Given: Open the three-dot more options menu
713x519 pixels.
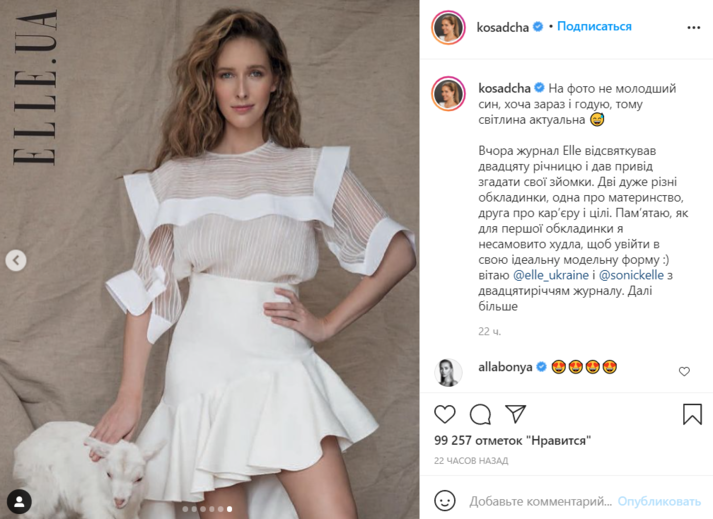Looking at the screenshot, I should (x=693, y=28).
